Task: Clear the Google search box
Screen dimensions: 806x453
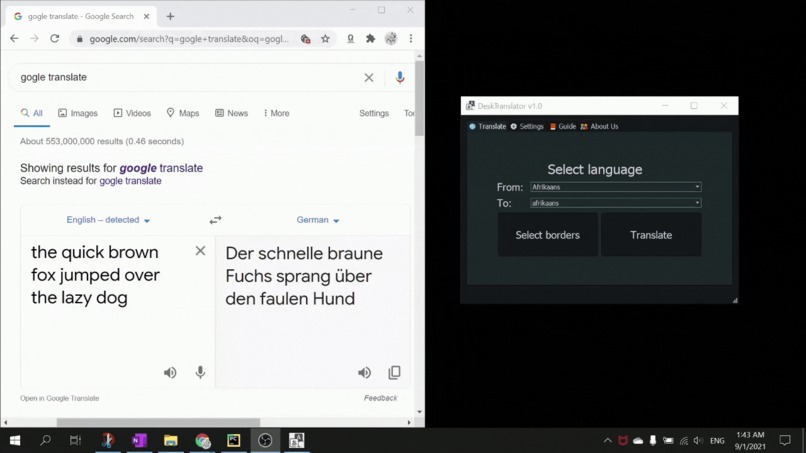Action: point(369,78)
